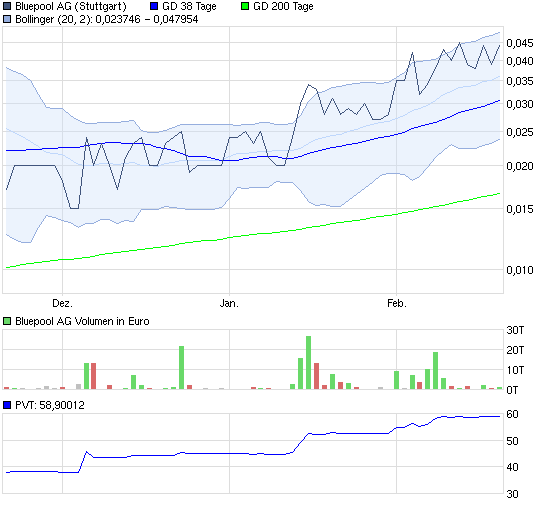Click the tall green volume bar in late December
This screenshot has width=545, height=515.
[181, 368]
